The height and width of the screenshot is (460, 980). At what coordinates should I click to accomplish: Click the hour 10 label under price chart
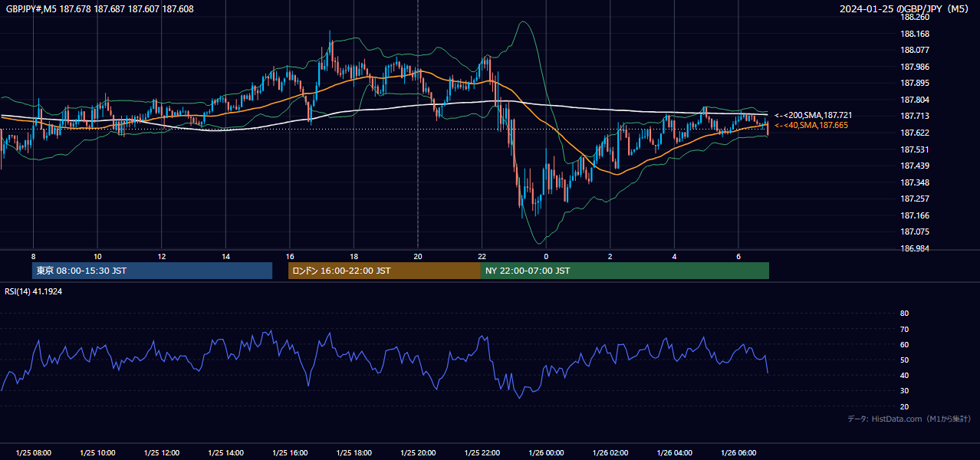coord(97,256)
